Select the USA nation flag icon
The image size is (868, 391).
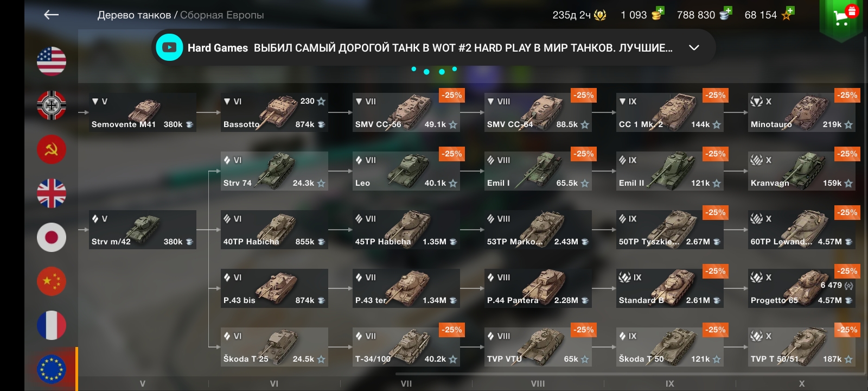[52, 61]
